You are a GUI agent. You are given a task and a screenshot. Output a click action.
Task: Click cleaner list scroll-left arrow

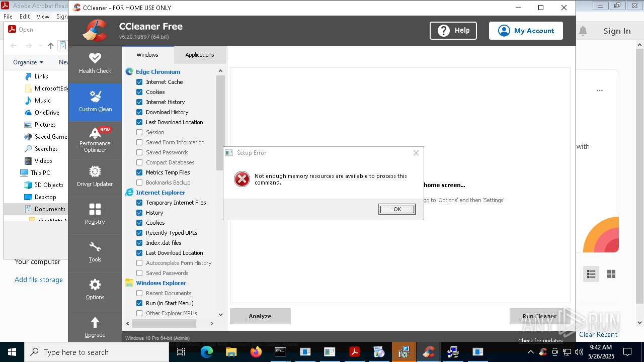tap(128, 324)
